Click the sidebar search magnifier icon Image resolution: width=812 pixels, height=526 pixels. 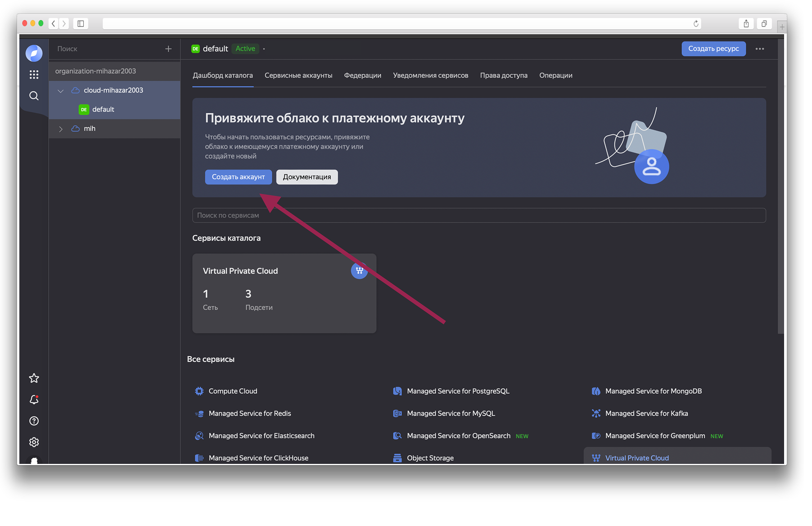click(x=34, y=96)
